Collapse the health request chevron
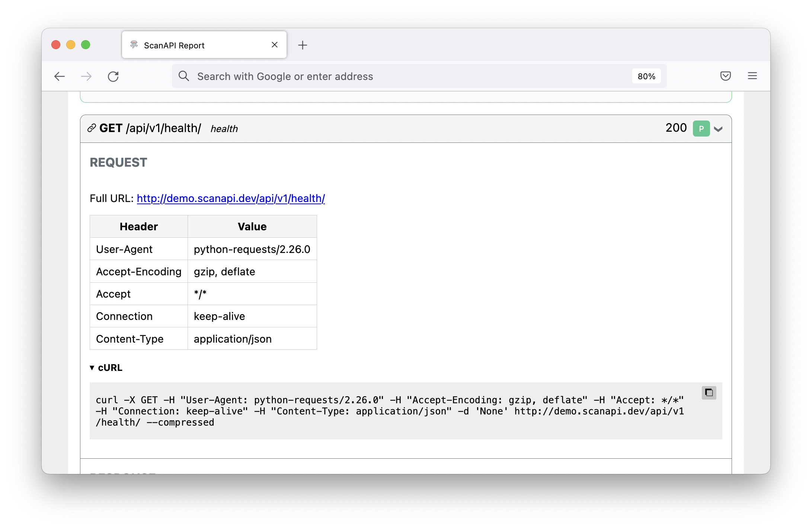Viewport: 812px width, 529px height. tap(718, 129)
